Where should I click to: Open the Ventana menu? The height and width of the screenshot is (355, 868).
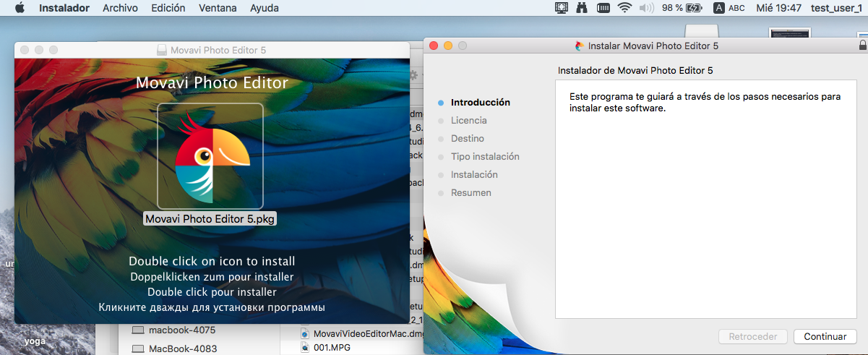218,8
